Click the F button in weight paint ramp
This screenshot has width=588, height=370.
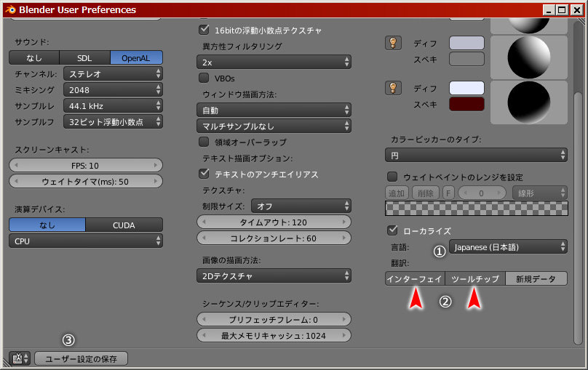coord(448,193)
